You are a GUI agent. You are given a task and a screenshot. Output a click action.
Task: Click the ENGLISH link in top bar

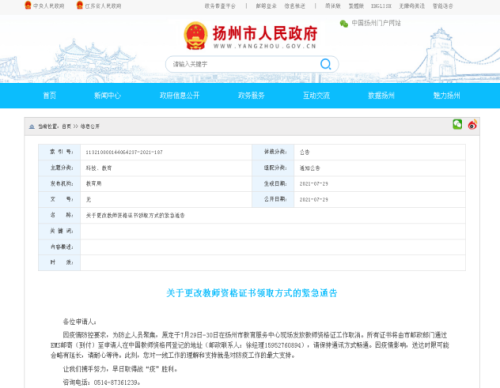point(381,6)
